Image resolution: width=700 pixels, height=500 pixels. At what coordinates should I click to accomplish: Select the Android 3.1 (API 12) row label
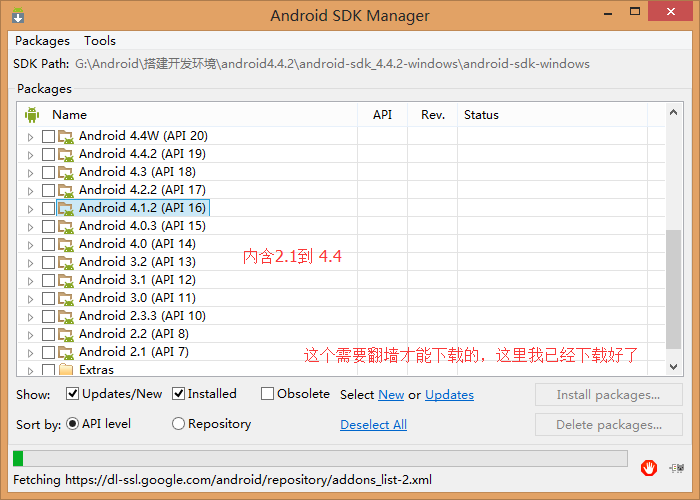pyautogui.click(x=137, y=280)
